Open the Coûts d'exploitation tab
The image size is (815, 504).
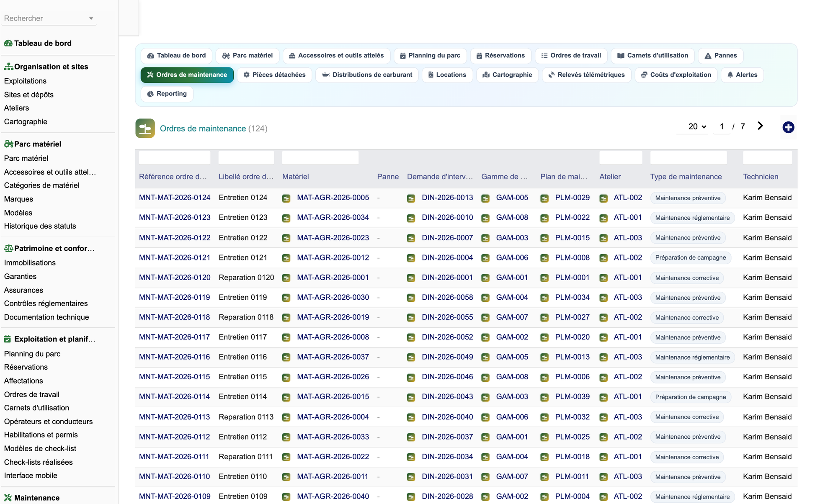(x=676, y=75)
